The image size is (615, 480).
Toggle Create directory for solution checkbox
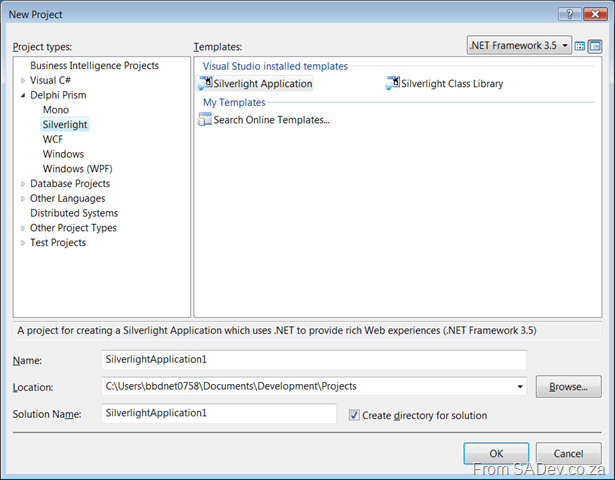pyautogui.click(x=354, y=415)
